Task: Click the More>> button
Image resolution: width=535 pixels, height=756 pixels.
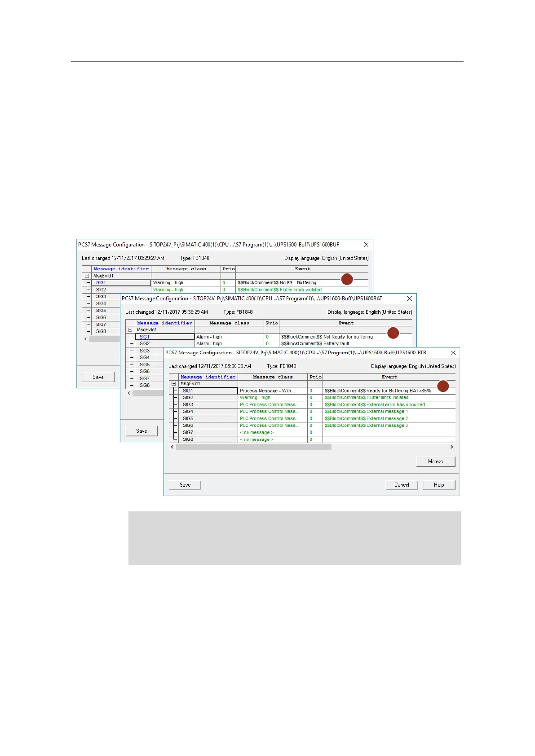Action: click(436, 462)
